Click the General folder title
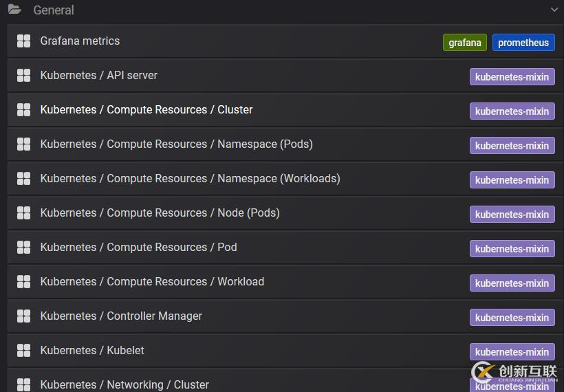 pyautogui.click(x=53, y=10)
